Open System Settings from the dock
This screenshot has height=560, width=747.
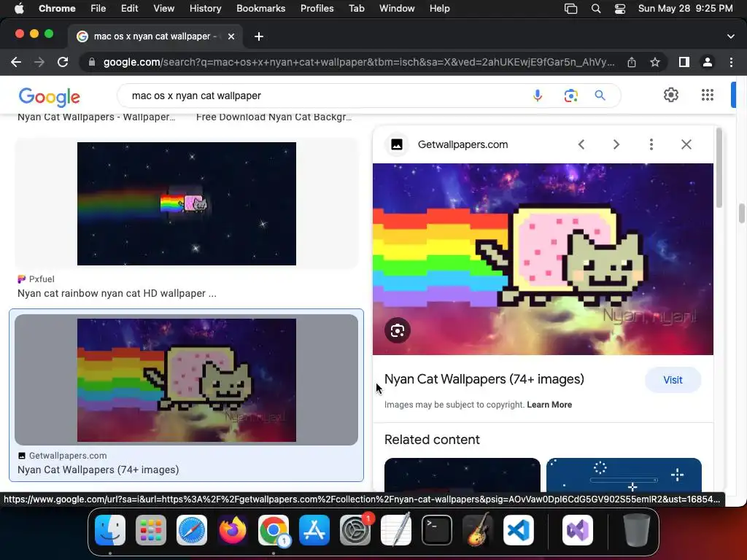tap(355, 530)
